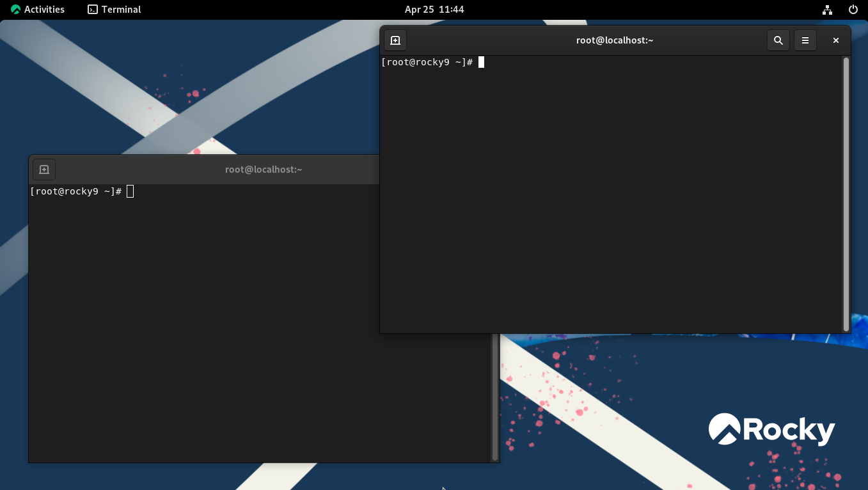The image size is (868, 490).
Task: Open the network status icon in top bar
Action: point(827,10)
